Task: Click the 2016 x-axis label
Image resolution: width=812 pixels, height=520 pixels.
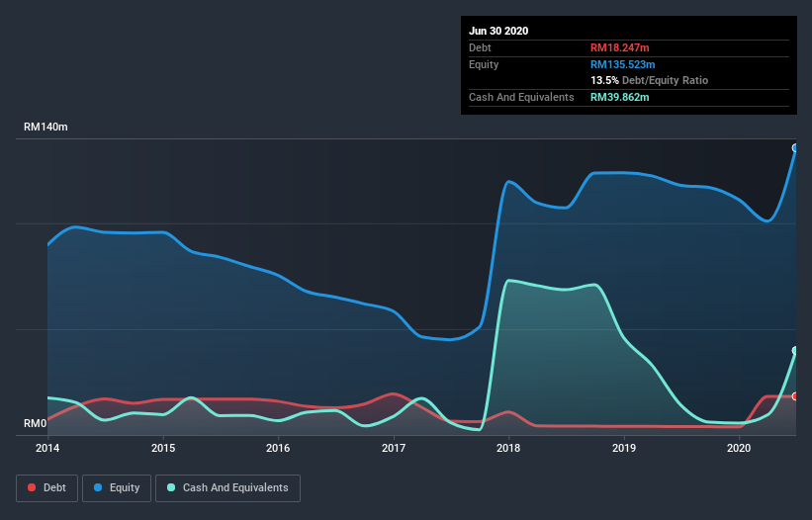Action: click(278, 448)
